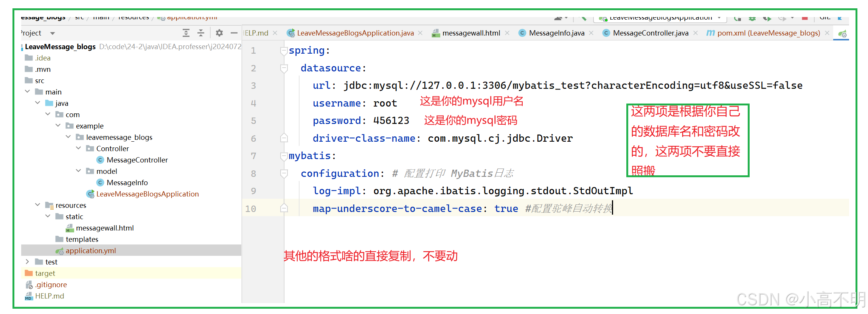Close the LeaveMessageBlogsApplication.java tab
The width and height of the screenshot is (868, 314).
click(x=420, y=33)
